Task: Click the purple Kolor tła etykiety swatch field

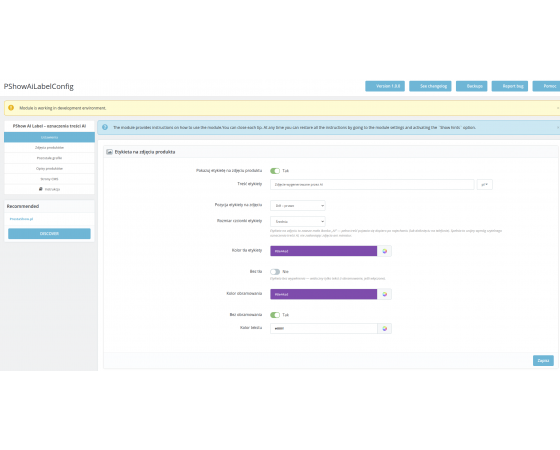Action: (x=324, y=251)
